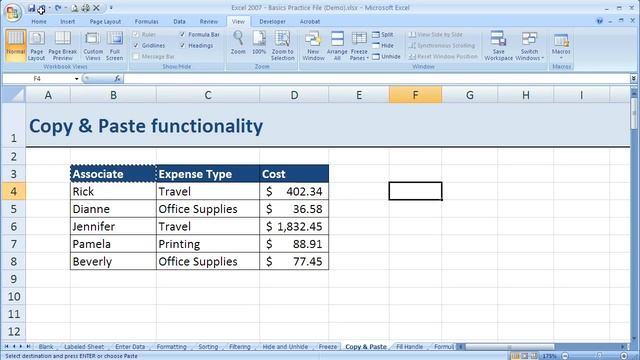This screenshot has height=360, width=640.
Task: Click Normal view icon in status bar
Action: (516, 356)
